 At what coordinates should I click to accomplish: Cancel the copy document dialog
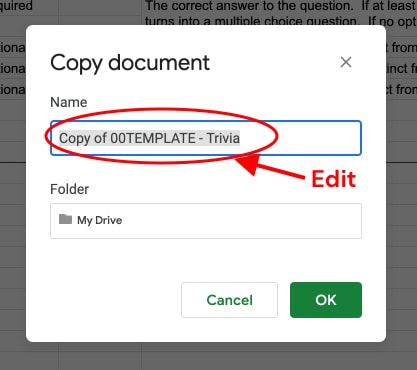coord(229,300)
